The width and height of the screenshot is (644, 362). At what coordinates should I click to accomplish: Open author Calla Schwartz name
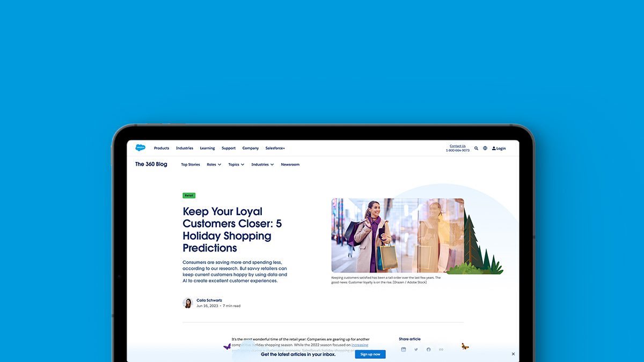pyautogui.click(x=209, y=300)
